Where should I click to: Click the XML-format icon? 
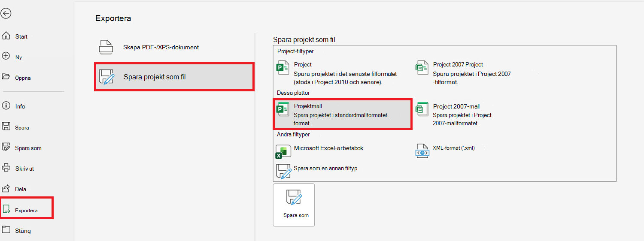click(422, 151)
